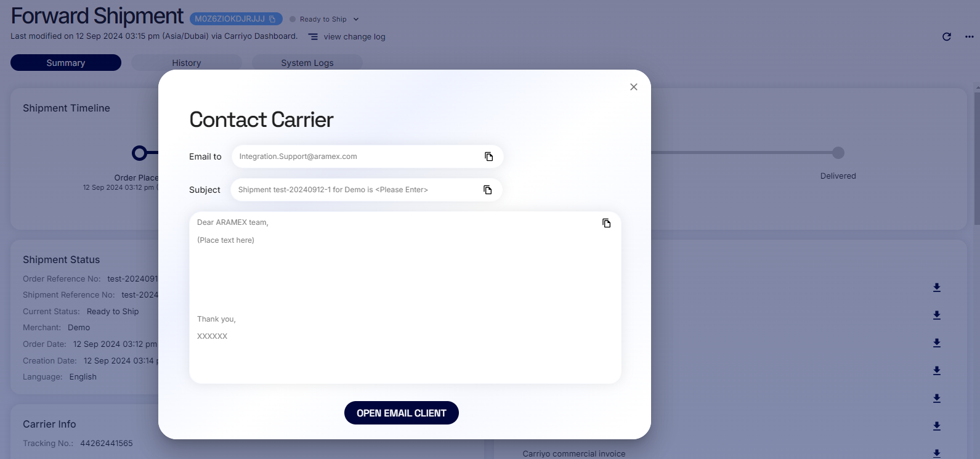Open the three-dot more options menu
Screen dimensions: 980x459
(x=969, y=37)
